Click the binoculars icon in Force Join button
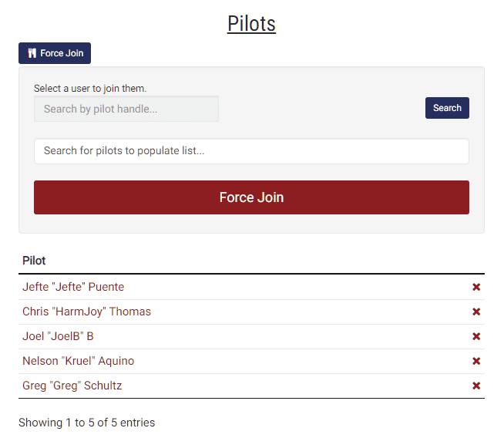The width and height of the screenshot is (504, 438). [x=32, y=53]
